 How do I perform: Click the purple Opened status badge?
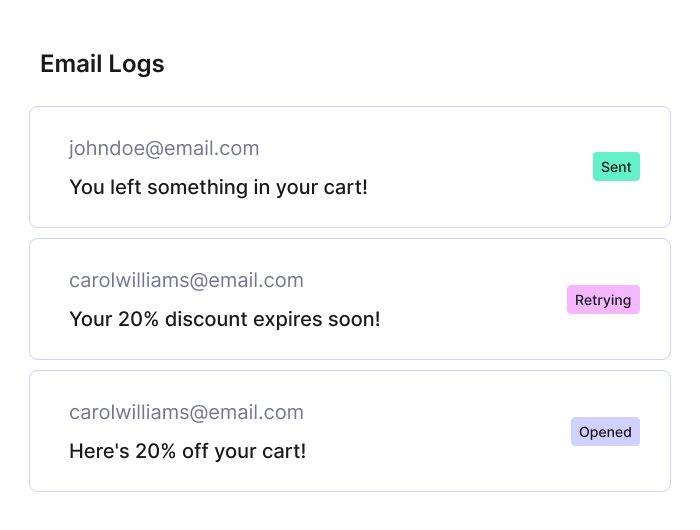pos(605,432)
